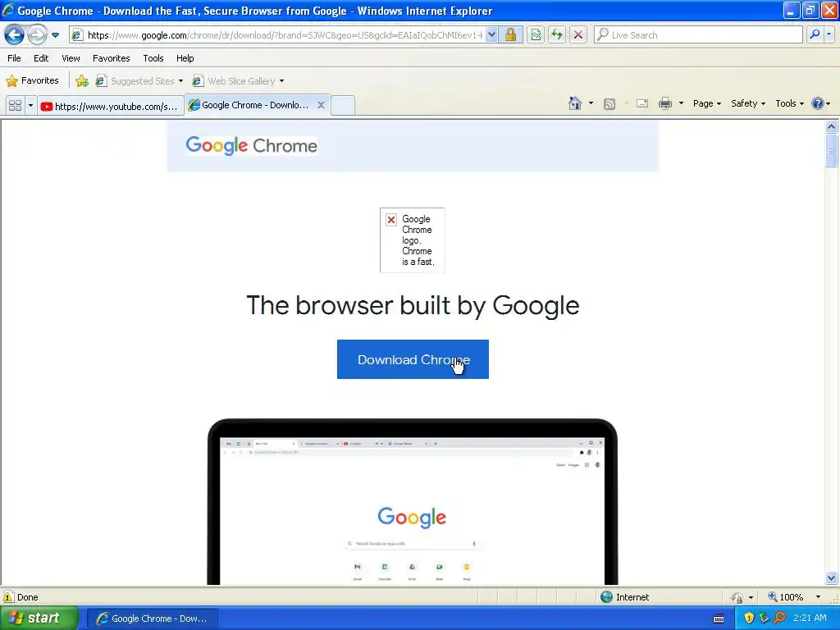Viewport: 840px width, 630px height.
Task: Click the Refresh page icon
Action: (x=557, y=35)
